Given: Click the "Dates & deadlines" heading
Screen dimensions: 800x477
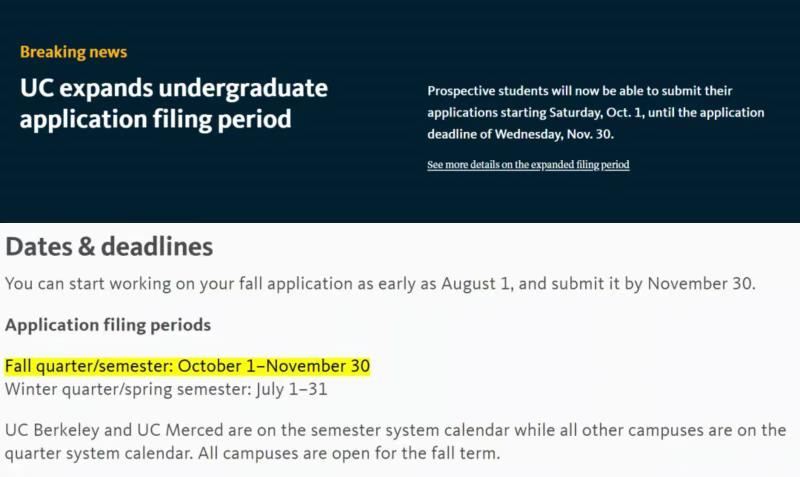Looking at the screenshot, I should tap(109, 246).
